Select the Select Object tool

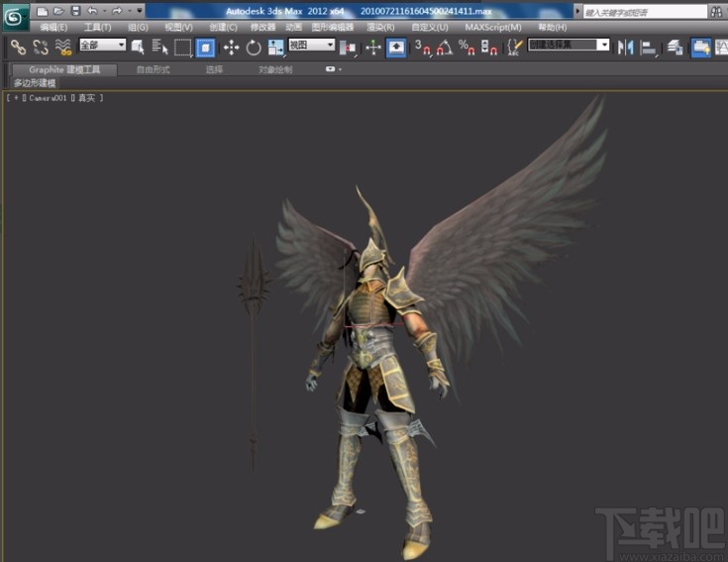pos(138,47)
